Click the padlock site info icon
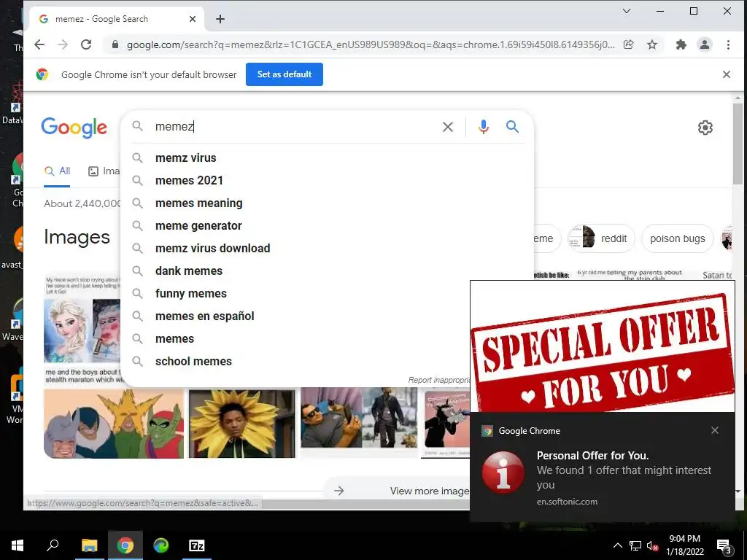The image size is (747, 560). [115, 44]
